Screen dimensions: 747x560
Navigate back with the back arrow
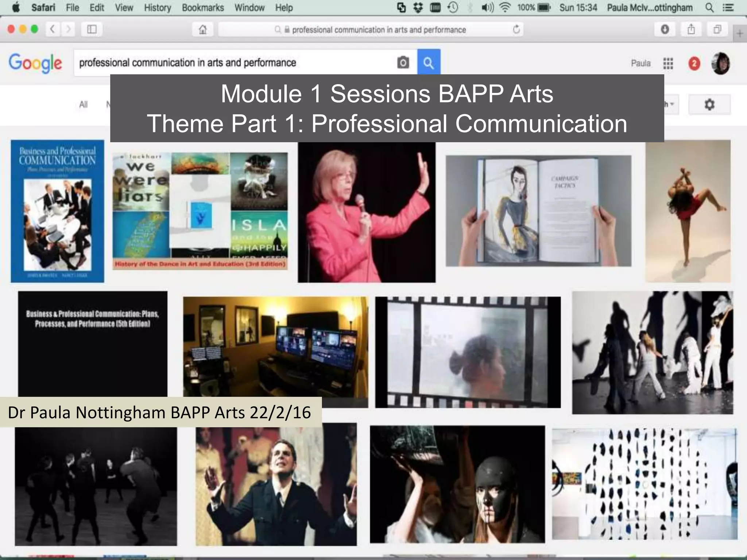(x=53, y=29)
